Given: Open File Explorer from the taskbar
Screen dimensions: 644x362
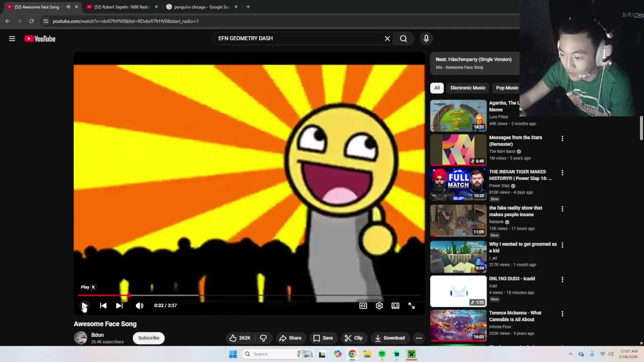Looking at the screenshot, I should (x=367, y=354).
